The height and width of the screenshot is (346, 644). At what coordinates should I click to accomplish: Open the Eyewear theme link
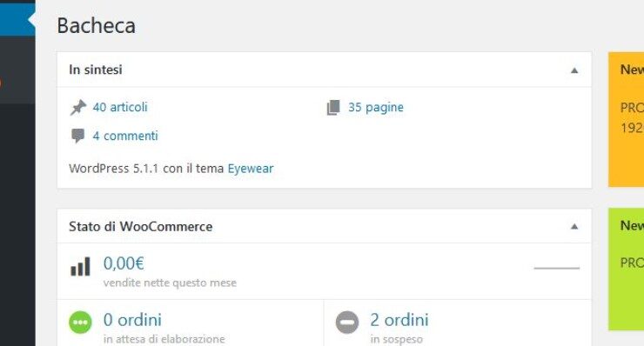pyautogui.click(x=251, y=169)
